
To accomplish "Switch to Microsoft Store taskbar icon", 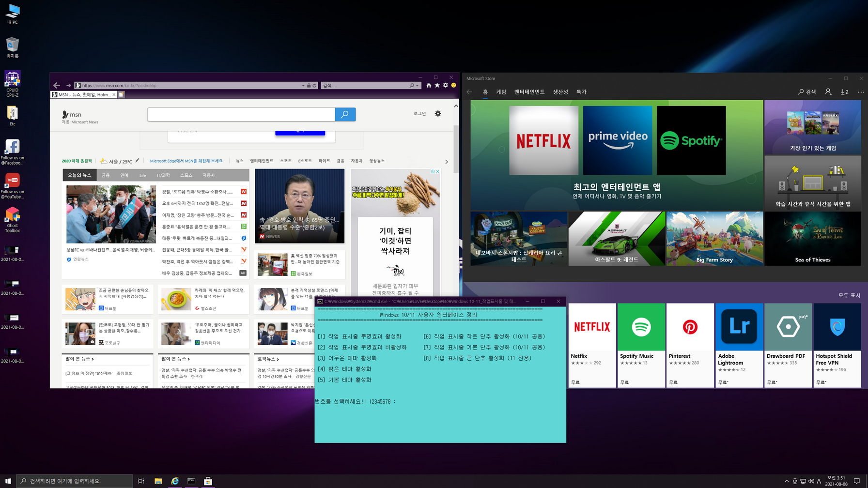I will [208, 481].
